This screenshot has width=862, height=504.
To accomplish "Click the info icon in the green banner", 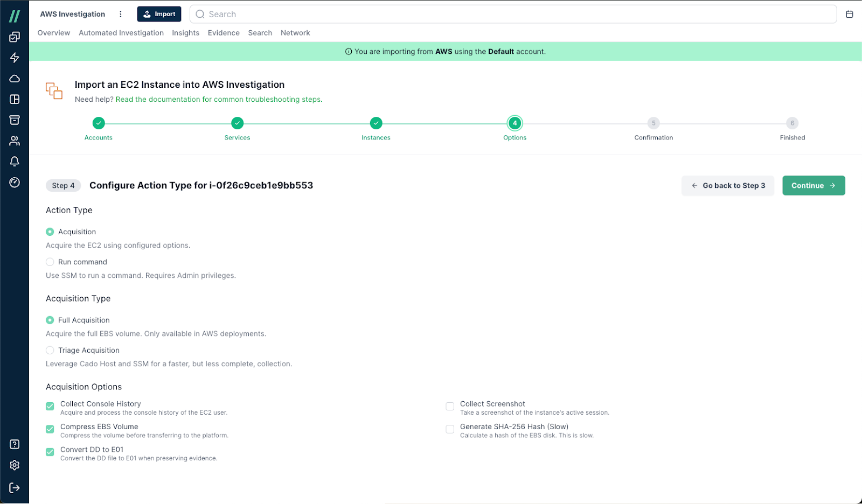I will coord(349,52).
